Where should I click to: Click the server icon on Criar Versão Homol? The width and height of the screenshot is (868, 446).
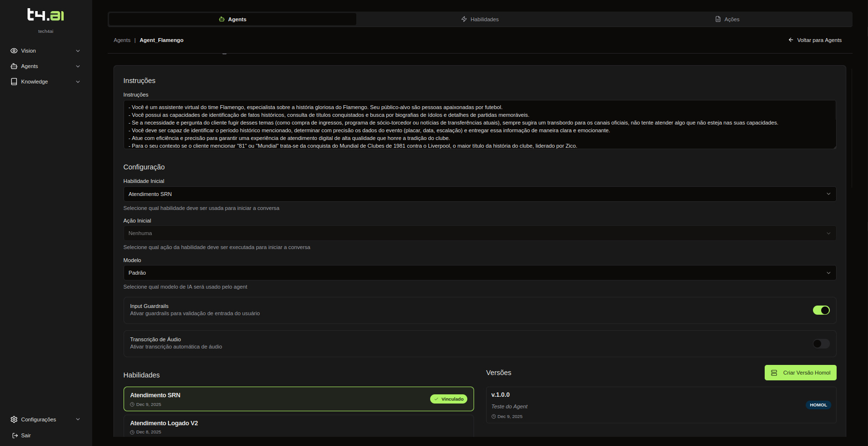774,373
